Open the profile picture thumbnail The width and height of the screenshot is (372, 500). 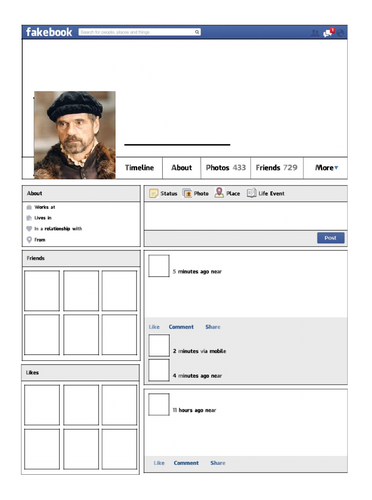tap(75, 135)
